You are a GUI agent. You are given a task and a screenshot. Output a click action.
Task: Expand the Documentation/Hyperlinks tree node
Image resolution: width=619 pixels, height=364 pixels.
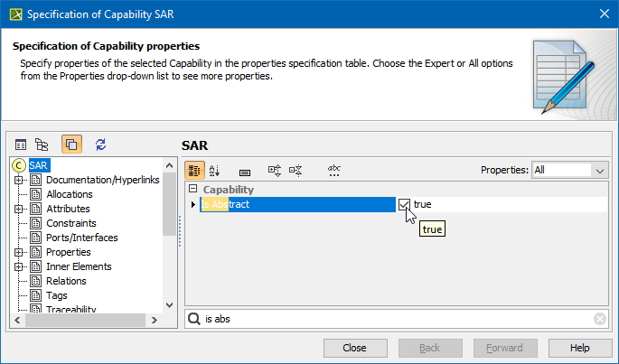[18, 180]
